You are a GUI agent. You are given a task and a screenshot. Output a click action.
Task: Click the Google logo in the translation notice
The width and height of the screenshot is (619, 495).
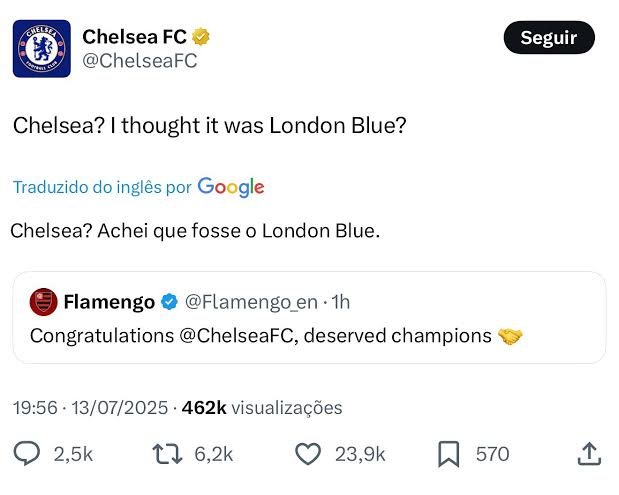coord(231,187)
